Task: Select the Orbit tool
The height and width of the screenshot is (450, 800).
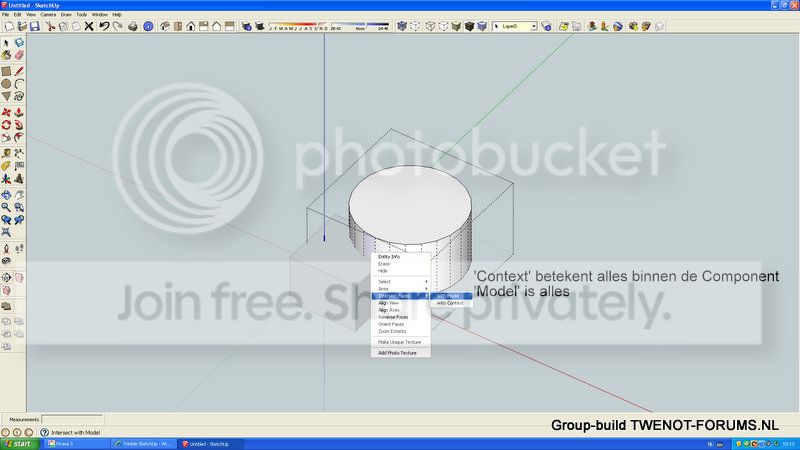Action: coord(6,195)
